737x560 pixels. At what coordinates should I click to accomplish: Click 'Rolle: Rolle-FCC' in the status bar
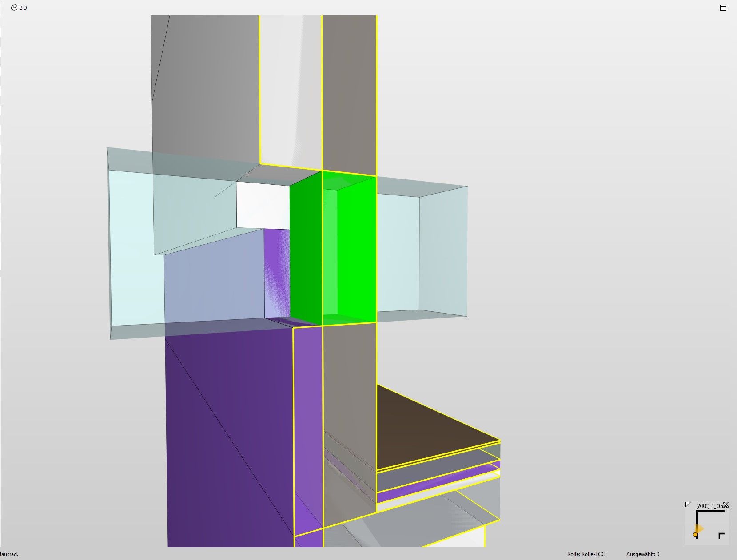click(586, 554)
